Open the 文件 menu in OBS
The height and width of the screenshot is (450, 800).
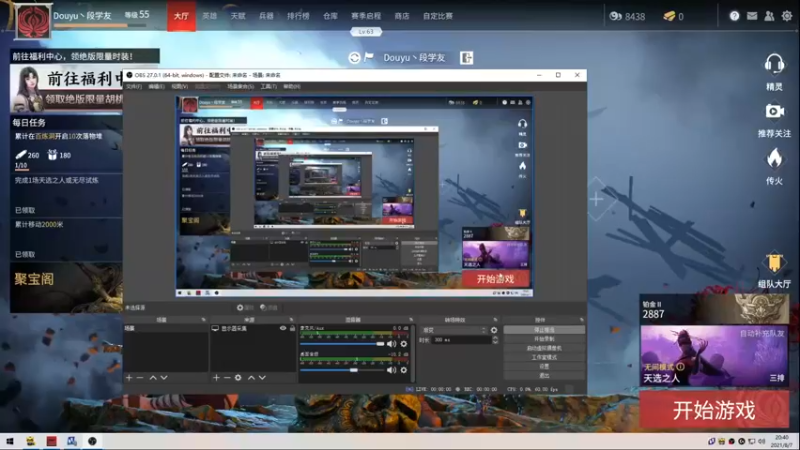point(134,87)
